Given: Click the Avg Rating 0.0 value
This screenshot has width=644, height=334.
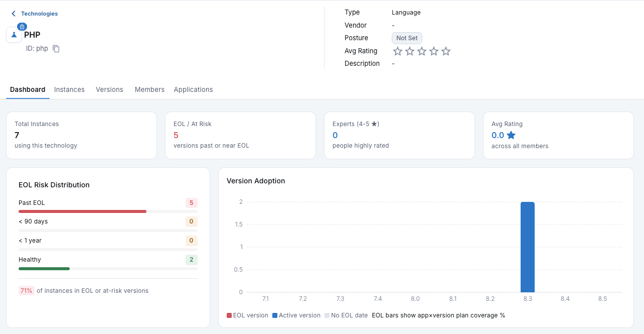Looking at the screenshot, I should click(498, 135).
